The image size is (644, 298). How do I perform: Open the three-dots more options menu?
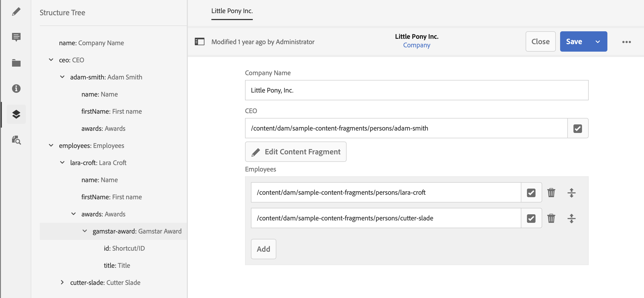point(626,42)
